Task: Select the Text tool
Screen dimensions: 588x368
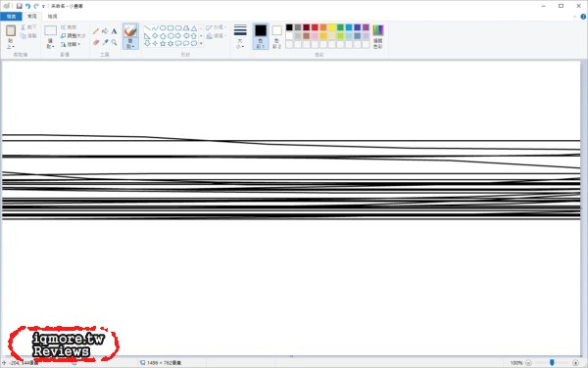Action: [x=114, y=31]
